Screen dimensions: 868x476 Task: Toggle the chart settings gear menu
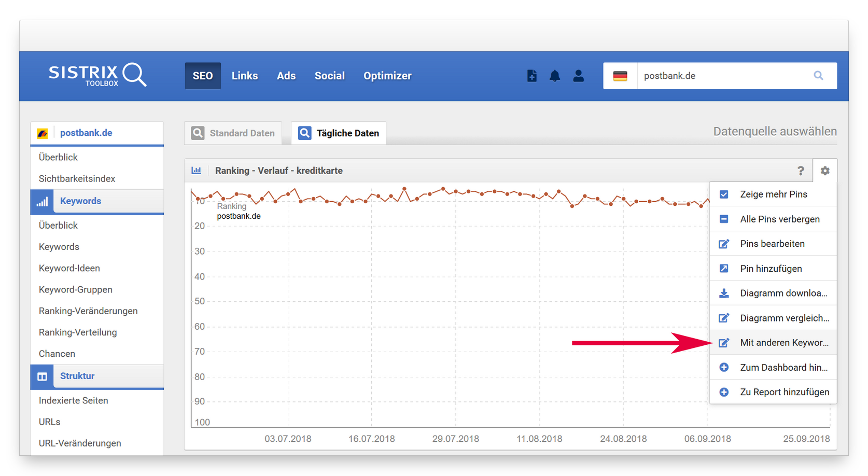pyautogui.click(x=824, y=171)
